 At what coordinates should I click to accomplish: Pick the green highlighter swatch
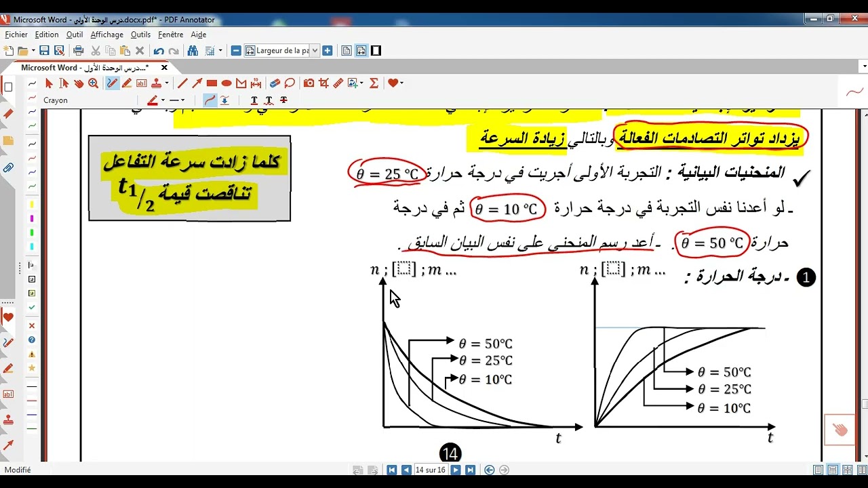[x=32, y=232]
